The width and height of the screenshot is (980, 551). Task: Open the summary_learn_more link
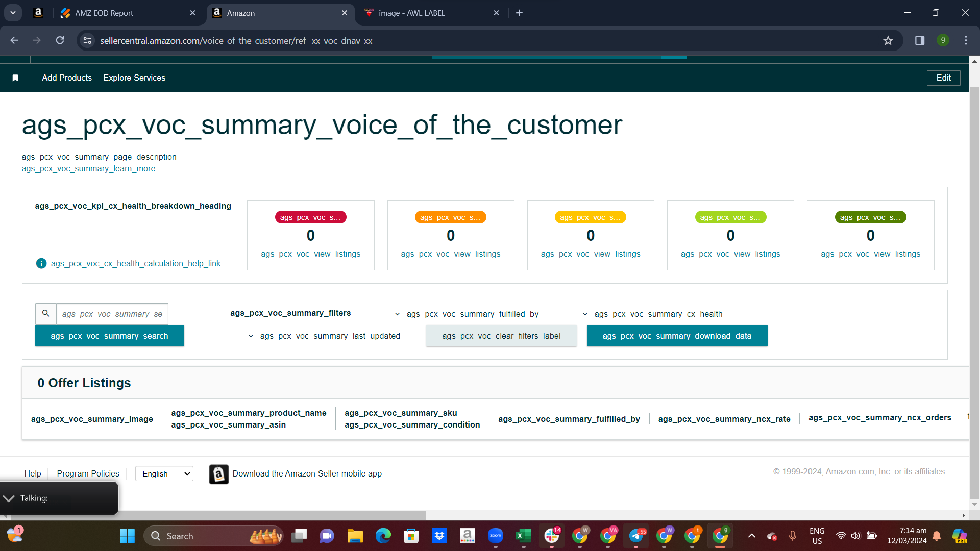88,168
